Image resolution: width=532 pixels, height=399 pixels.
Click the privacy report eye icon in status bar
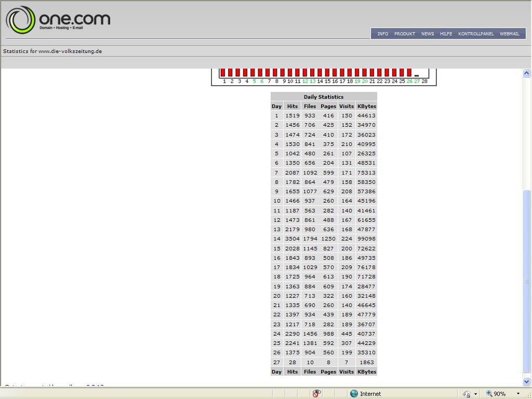pos(316,393)
